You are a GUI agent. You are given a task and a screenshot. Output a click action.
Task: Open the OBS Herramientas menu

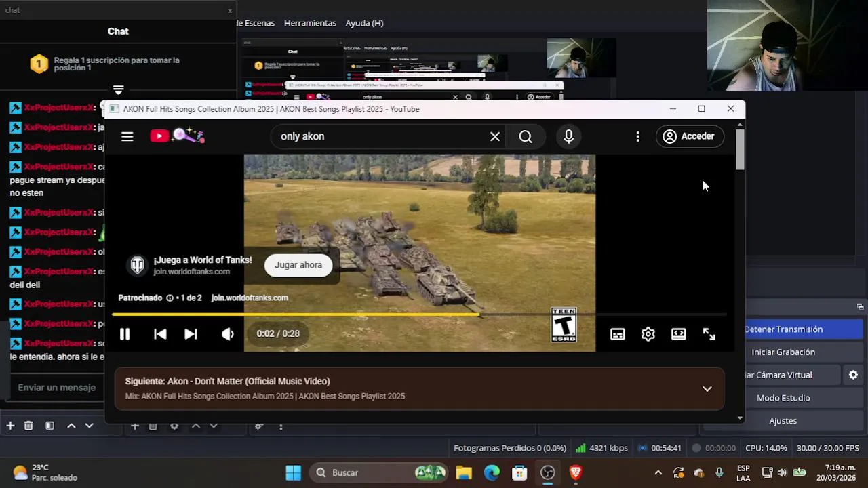tap(310, 23)
